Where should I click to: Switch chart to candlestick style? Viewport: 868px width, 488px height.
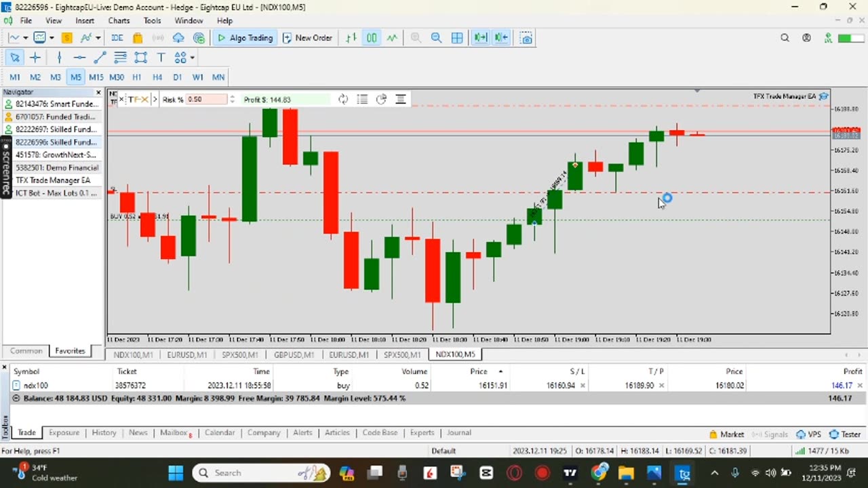(x=372, y=38)
